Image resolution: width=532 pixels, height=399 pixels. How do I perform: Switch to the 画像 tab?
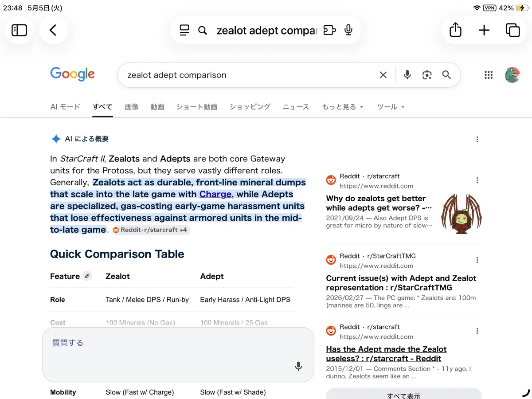coord(132,107)
